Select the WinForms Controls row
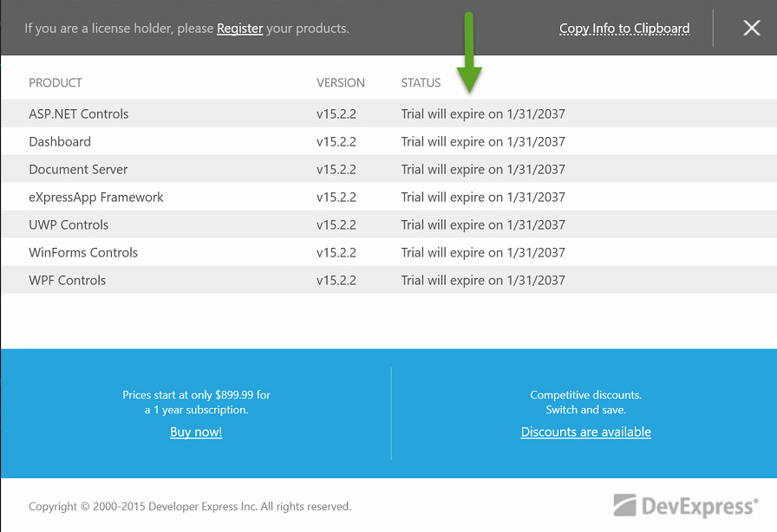Screen dimensions: 777x532 (83, 252)
